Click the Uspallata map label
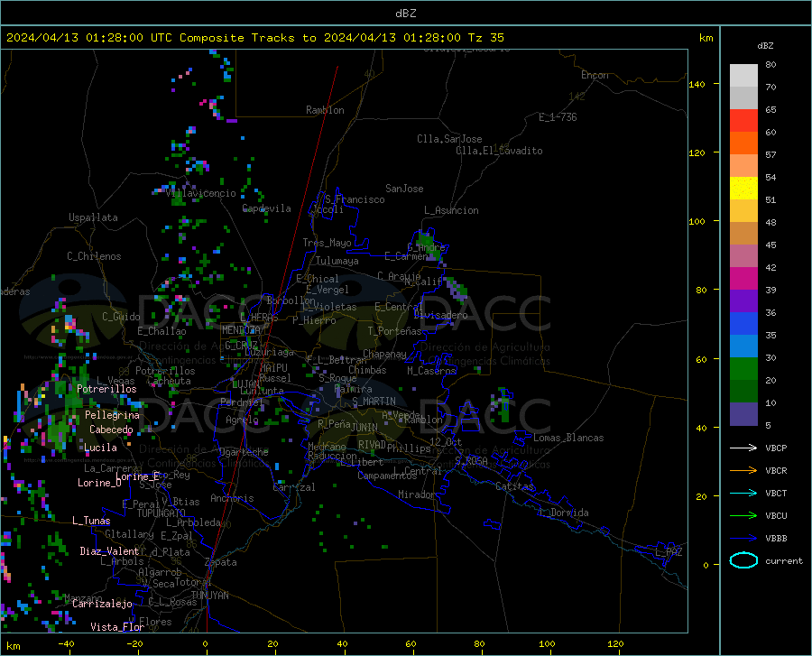Image resolution: width=812 pixels, height=656 pixels. coord(93,217)
